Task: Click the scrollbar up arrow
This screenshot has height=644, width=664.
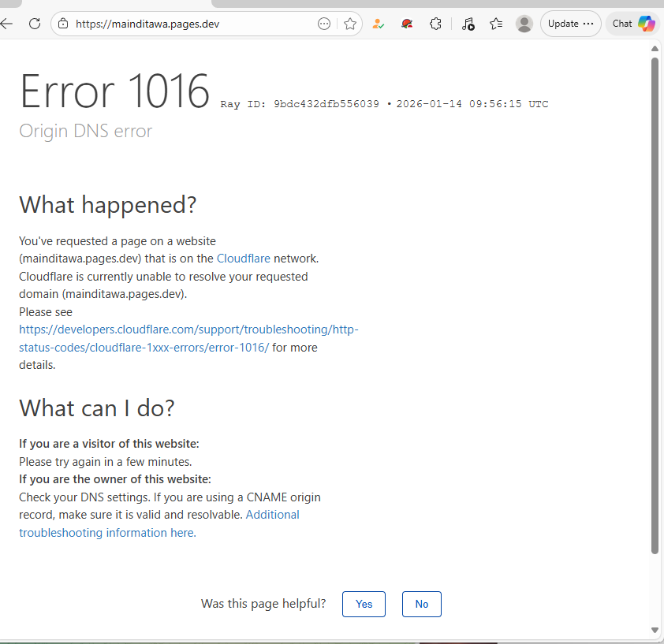Action: [655, 49]
